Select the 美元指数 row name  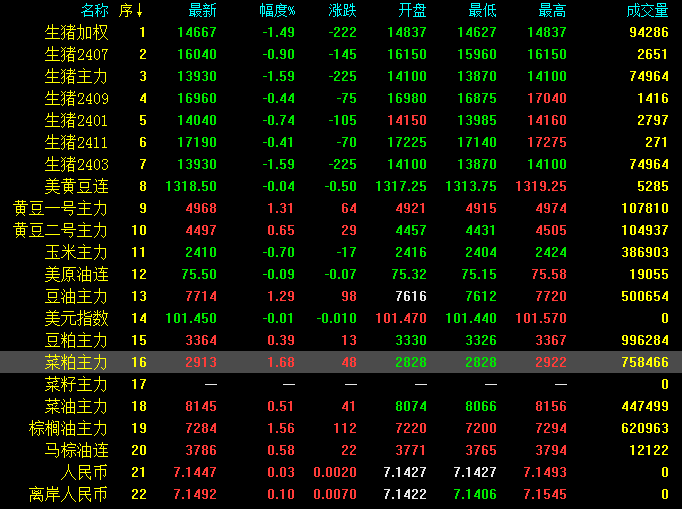click(77, 318)
